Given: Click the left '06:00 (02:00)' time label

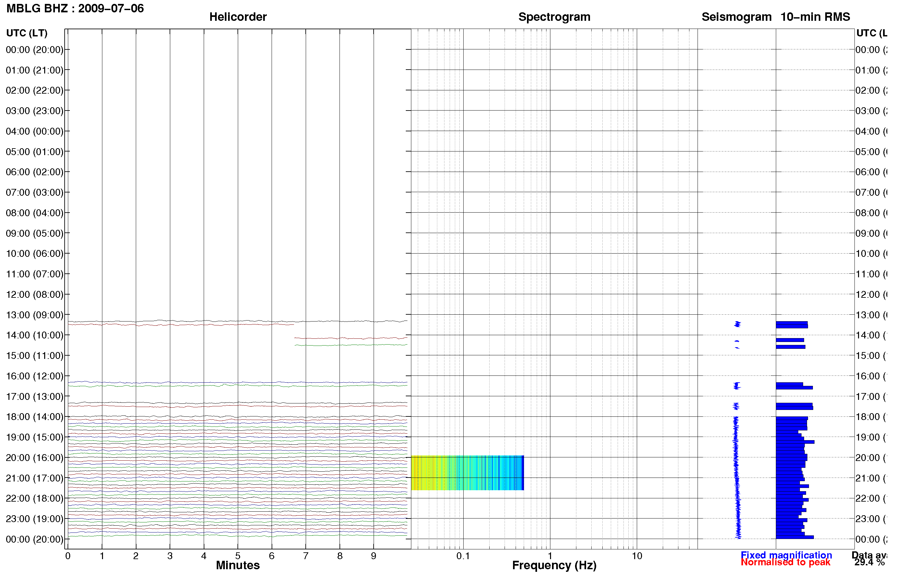Looking at the screenshot, I should pos(34,172).
